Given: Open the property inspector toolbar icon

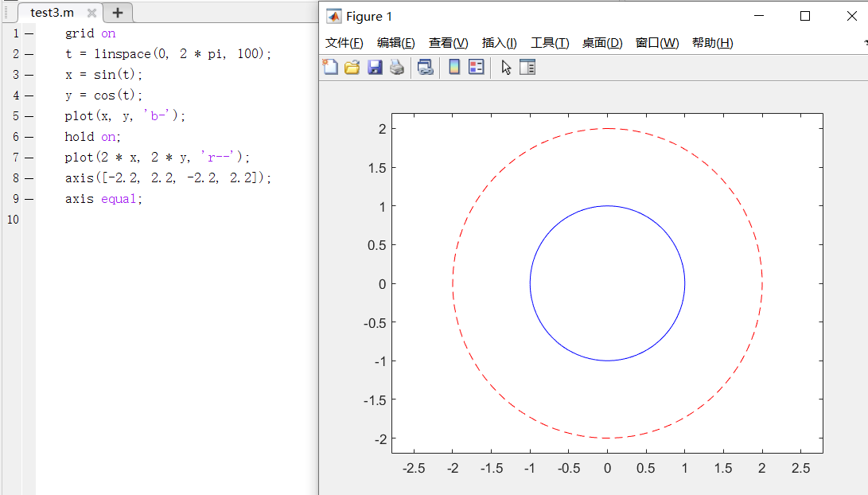Looking at the screenshot, I should (x=527, y=68).
